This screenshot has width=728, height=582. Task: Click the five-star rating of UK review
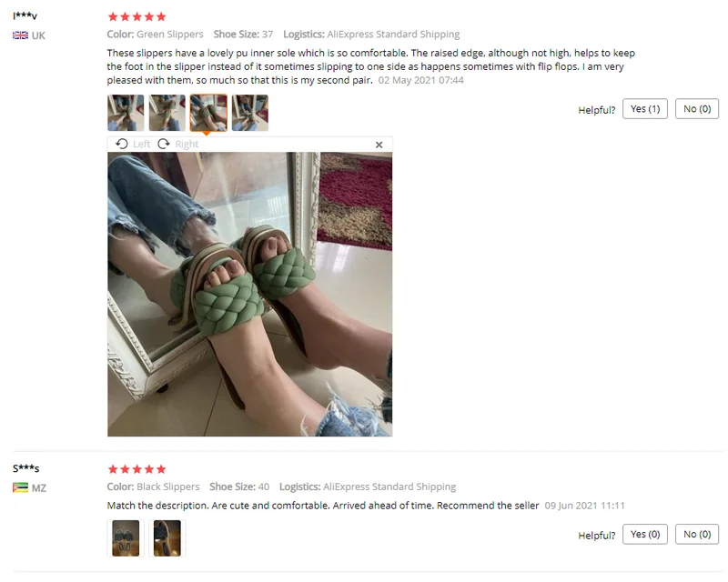tap(137, 16)
